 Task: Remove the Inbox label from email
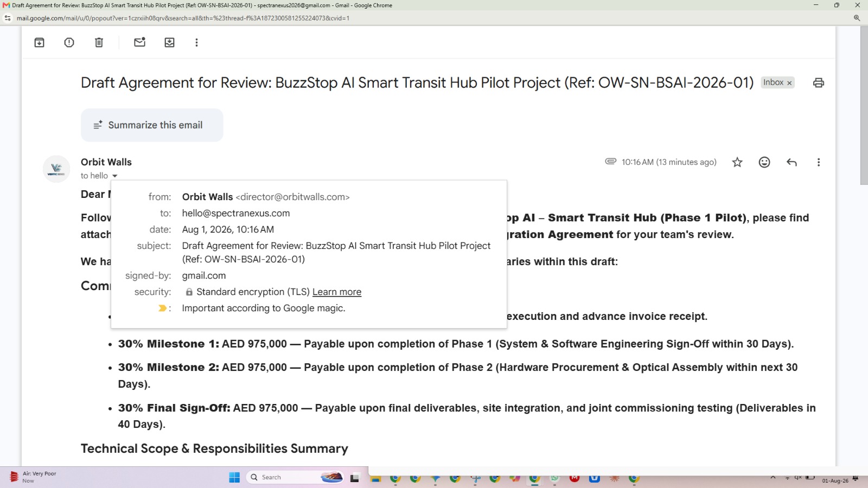pyautogui.click(x=789, y=83)
